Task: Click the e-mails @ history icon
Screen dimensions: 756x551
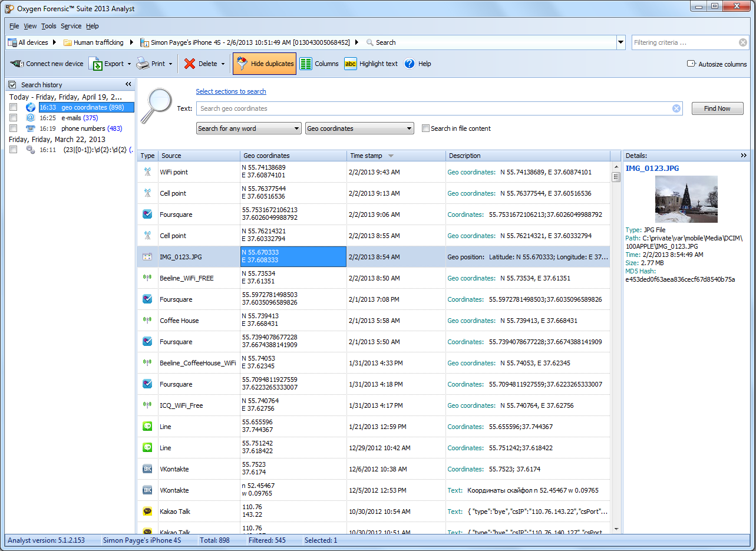Action: pyautogui.click(x=31, y=118)
